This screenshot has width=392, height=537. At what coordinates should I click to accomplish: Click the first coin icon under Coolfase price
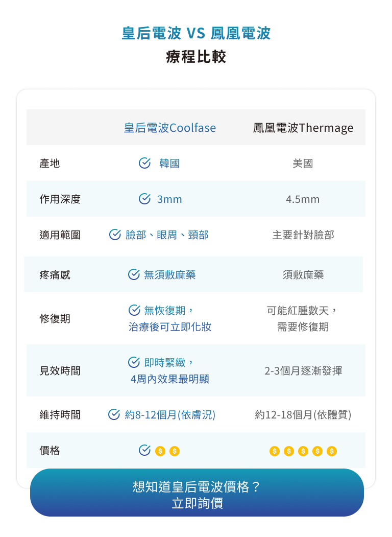tap(160, 451)
